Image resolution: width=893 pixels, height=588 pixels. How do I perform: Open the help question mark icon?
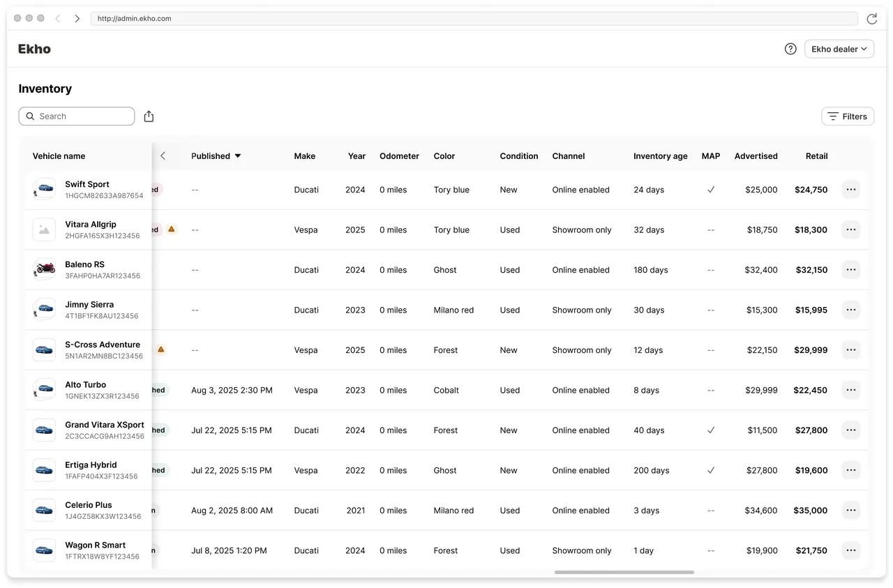pyautogui.click(x=790, y=49)
